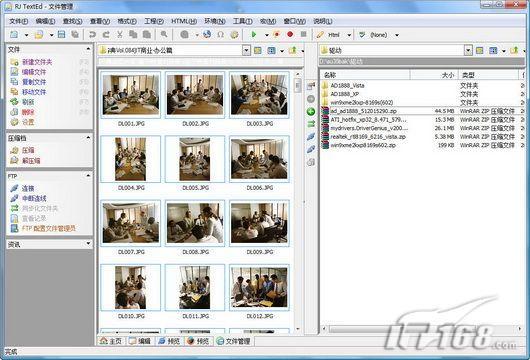Select the AD1888_Vista folder row
530x360 pixels.
click(x=421, y=85)
